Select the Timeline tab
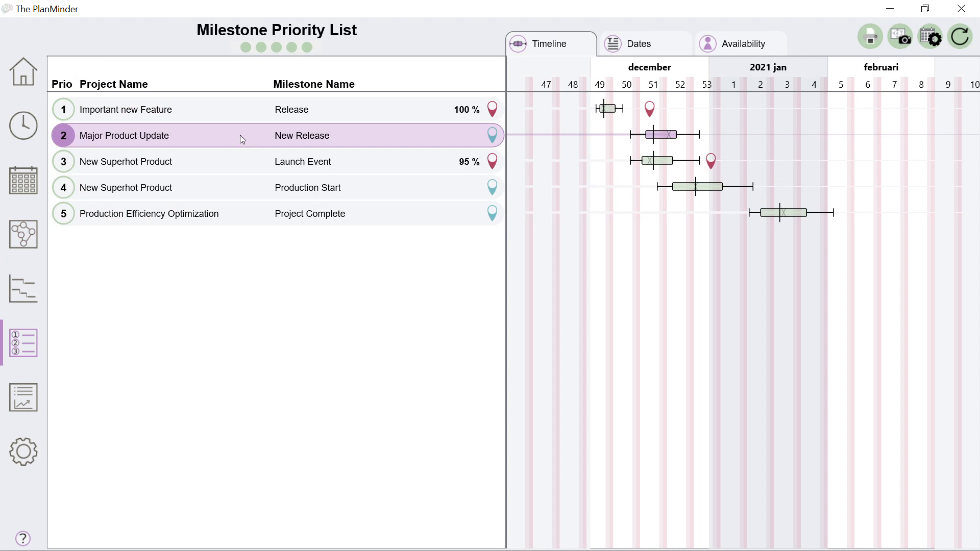The image size is (980, 551). pos(549,44)
